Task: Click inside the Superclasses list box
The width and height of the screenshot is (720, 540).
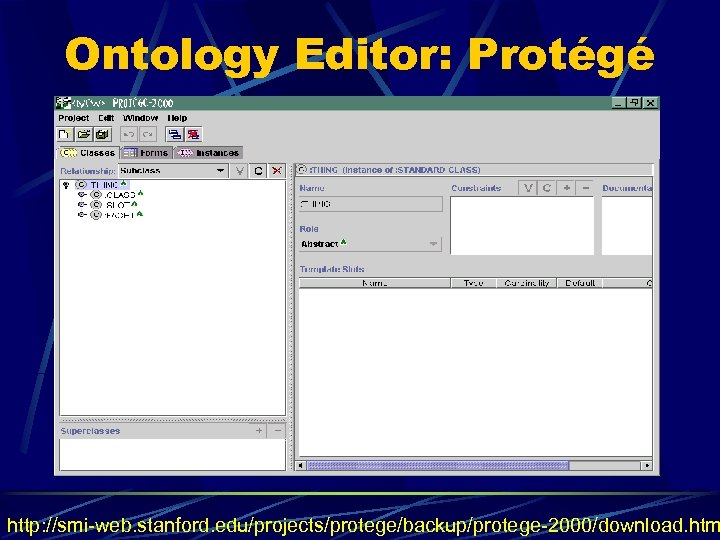Action: pos(172,455)
